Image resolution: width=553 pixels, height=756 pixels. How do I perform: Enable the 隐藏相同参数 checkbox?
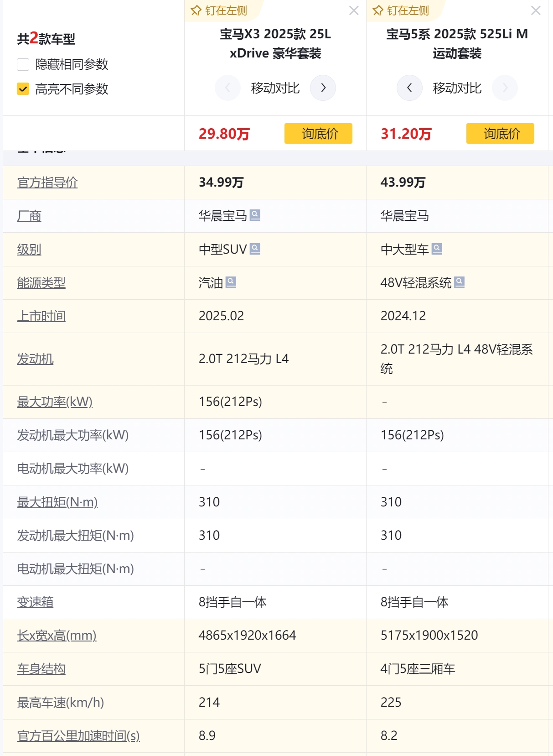23,64
